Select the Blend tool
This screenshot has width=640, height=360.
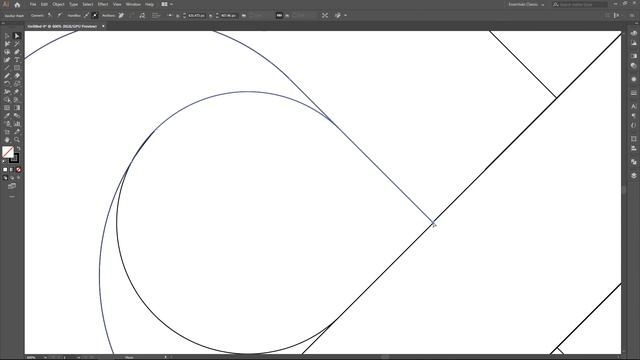pos(17,116)
